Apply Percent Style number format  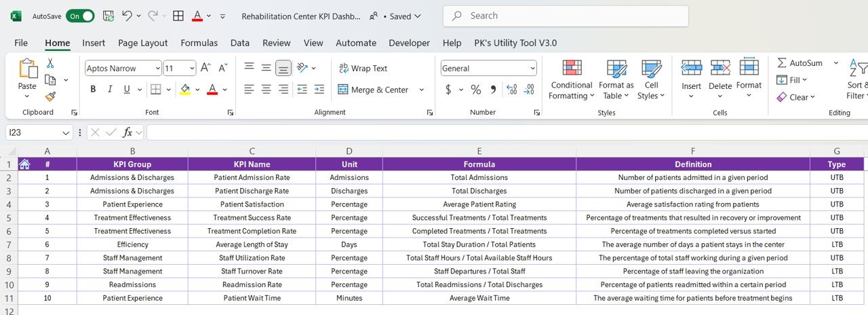[x=476, y=90]
